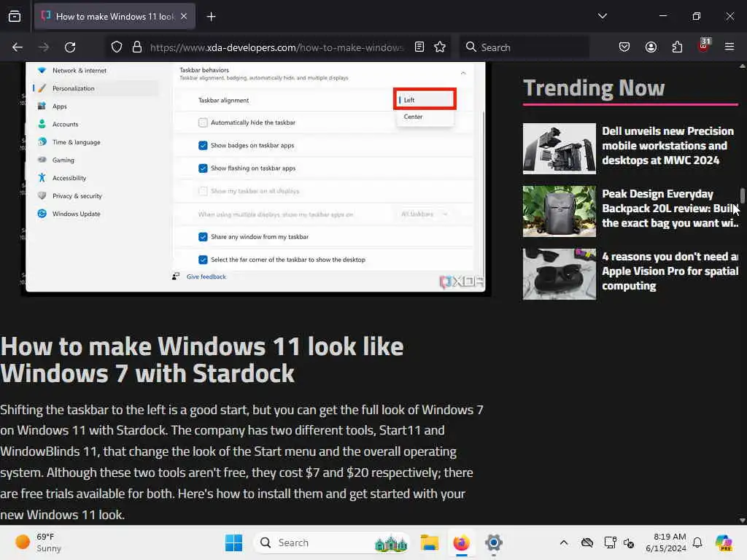Screen dimensions: 747x560
Task: Close the 'How to make Windows 11' tab
Action: [184, 16]
